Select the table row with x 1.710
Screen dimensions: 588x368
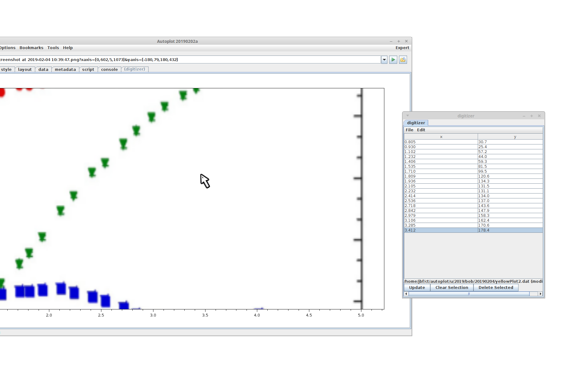pos(473,171)
